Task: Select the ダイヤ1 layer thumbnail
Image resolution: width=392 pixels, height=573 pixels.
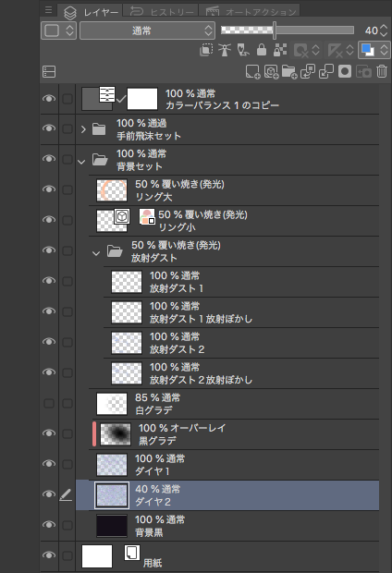Action: [x=112, y=465]
